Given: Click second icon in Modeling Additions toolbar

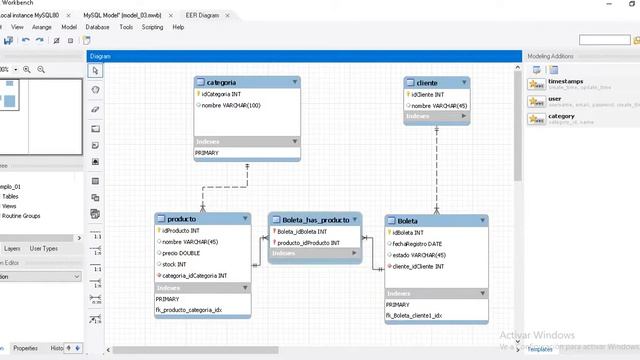Looking at the screenshot, I should pyautogui.click(x=553, y=70).
